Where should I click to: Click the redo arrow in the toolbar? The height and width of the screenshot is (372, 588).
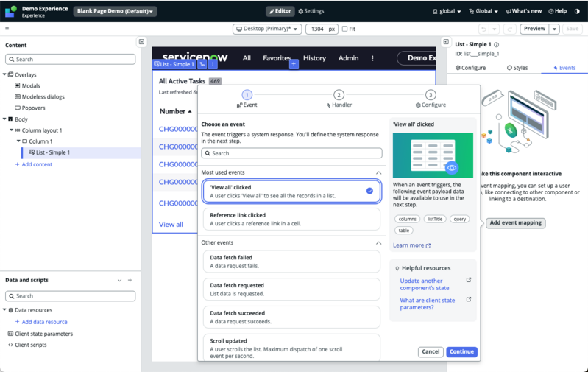tap(510, 29)
